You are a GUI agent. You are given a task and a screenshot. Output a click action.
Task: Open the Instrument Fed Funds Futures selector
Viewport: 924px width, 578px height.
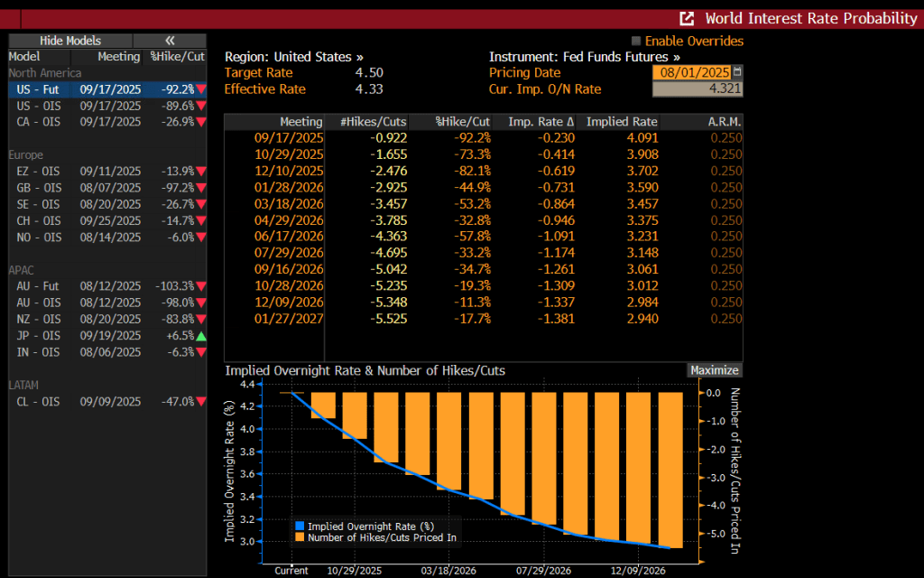tap(584, 56)
